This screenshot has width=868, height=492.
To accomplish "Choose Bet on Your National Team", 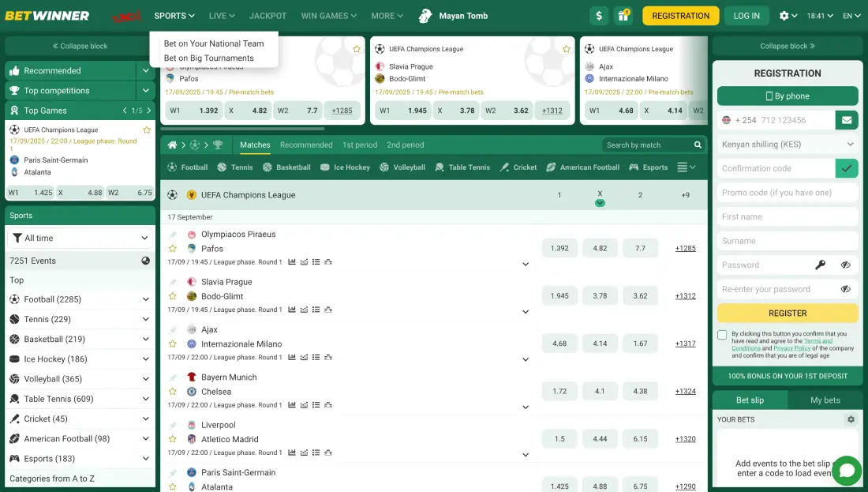I will pos(214,43).
